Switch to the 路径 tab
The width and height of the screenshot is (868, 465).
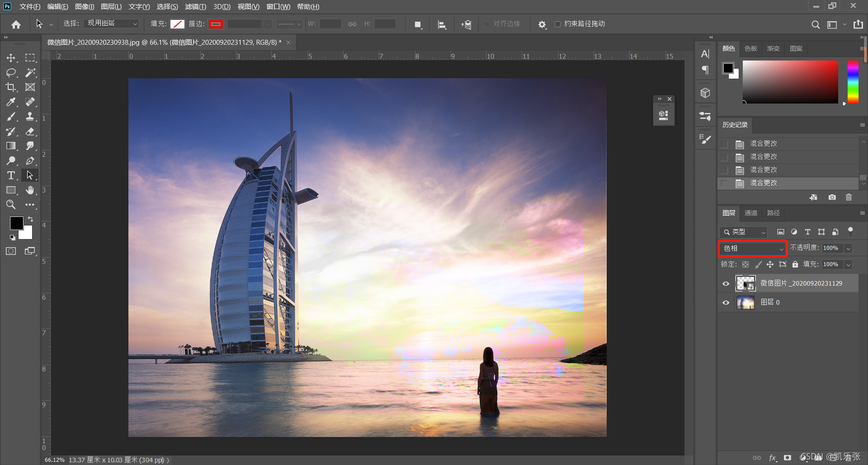(774, 213)
